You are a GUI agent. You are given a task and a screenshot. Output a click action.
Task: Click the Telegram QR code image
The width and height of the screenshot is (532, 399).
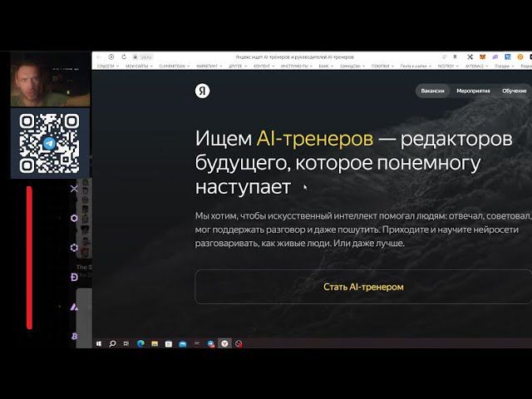pyautogui.click(x=50, y=143)
